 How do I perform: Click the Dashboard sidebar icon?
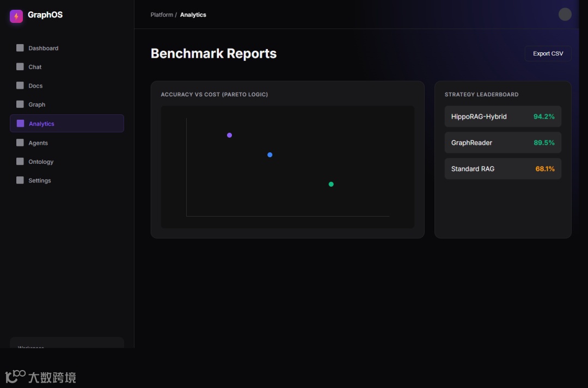point(20,47)
